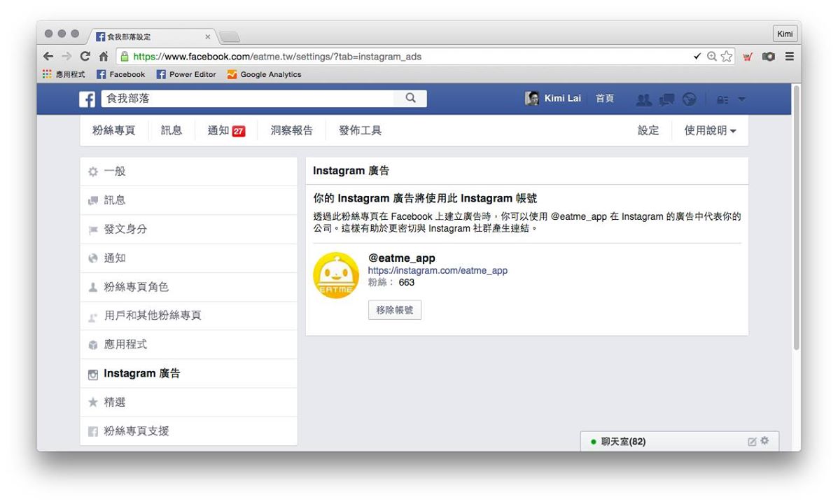
Task: Expand 使用說明 dropdown
Action: pyautogui.click(x=711, y=130)
